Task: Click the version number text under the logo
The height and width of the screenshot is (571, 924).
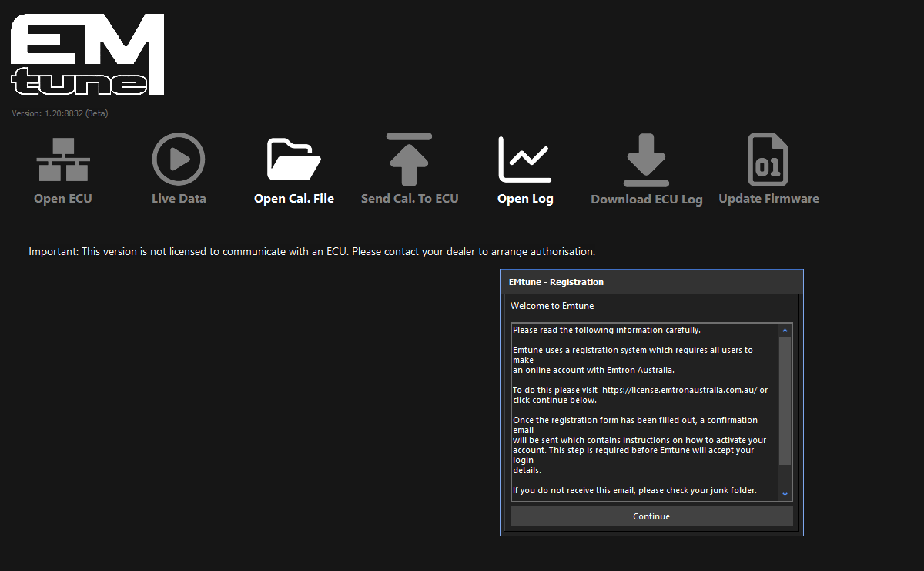Action: click(60, 113)
